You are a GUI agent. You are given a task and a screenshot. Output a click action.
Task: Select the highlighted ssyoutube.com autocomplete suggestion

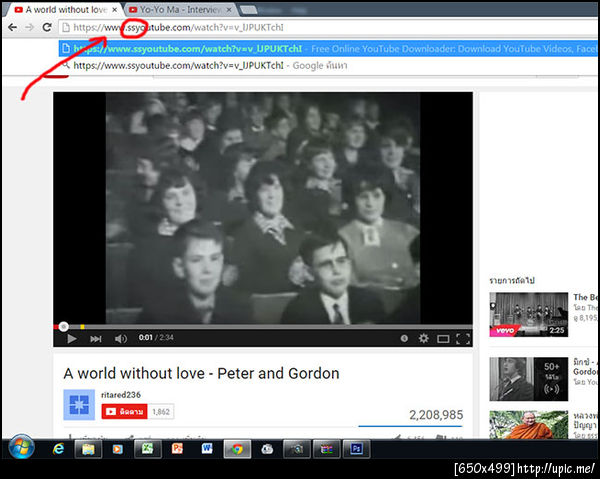click(x=328, y=49)
